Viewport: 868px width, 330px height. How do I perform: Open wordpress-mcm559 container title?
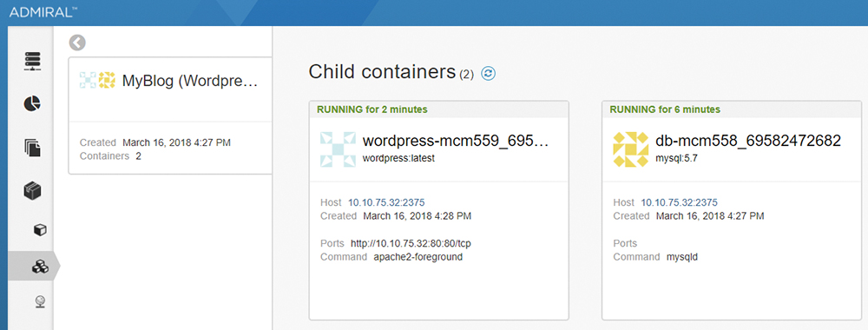tap(455, 141)
